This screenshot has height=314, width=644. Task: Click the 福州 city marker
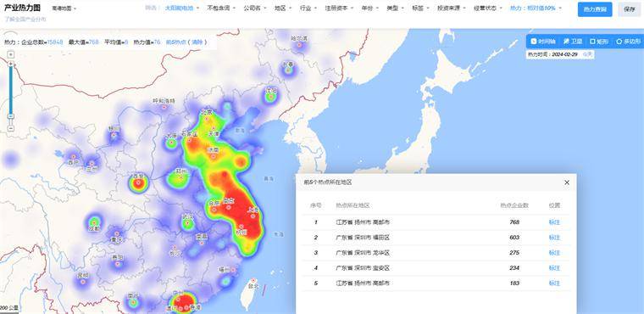click(x=233, y=271)
